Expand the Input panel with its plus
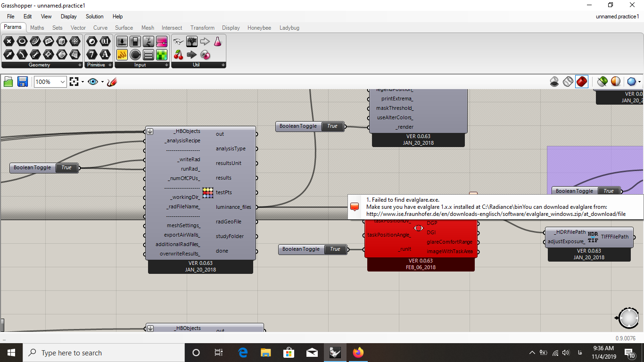Screen dimensions: 644x362 [x=166, y=65]
